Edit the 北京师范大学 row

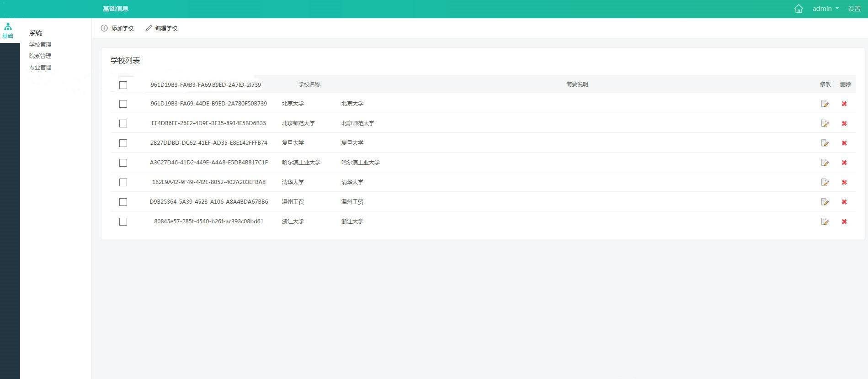[825, 123]
